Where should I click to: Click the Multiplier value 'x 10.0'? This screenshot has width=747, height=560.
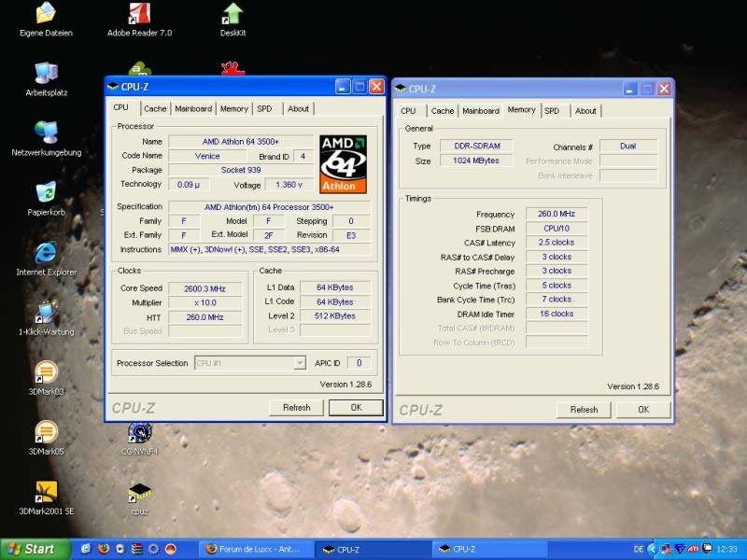204,302
